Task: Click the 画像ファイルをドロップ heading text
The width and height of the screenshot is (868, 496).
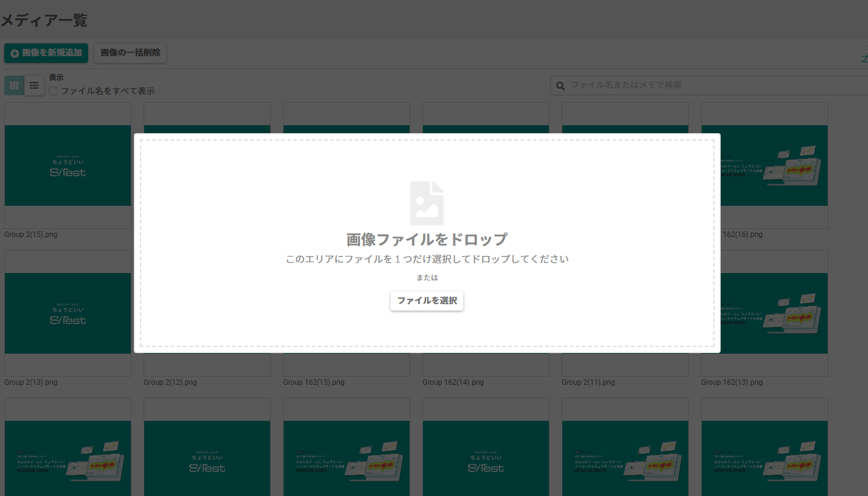Action: click(x=427, y=239)
